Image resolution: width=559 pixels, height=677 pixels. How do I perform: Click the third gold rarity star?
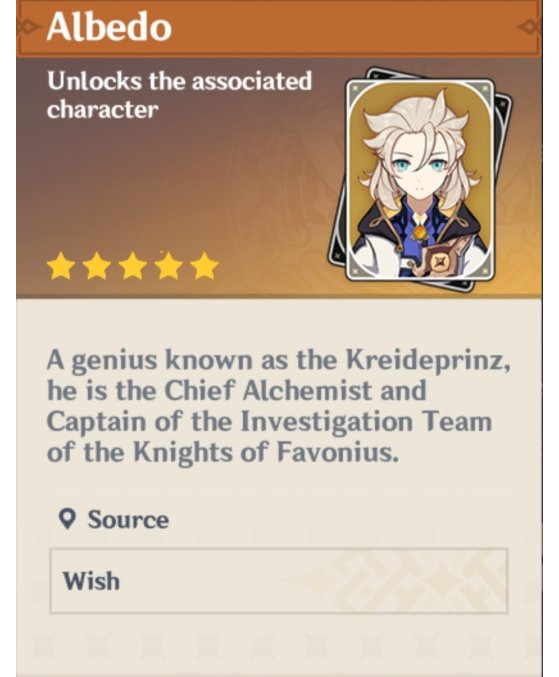click(133, 266)
